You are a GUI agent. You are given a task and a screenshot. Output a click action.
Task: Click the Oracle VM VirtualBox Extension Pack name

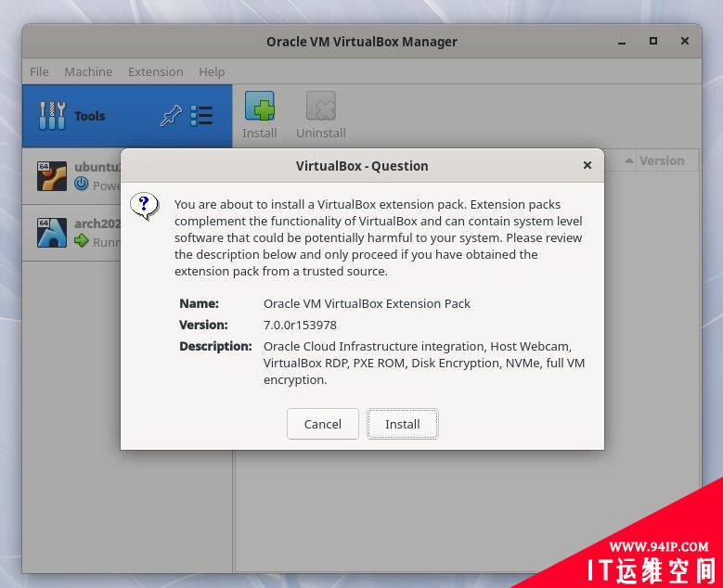367,303
